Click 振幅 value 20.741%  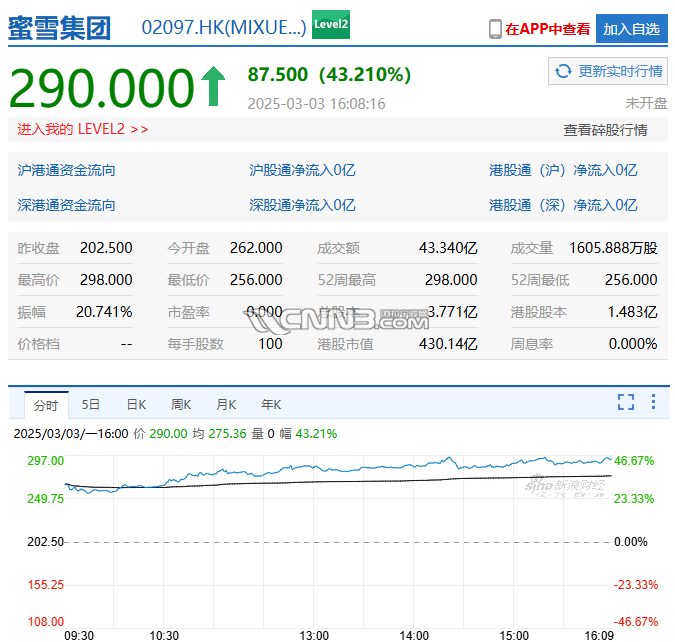[x=104, y=312]
